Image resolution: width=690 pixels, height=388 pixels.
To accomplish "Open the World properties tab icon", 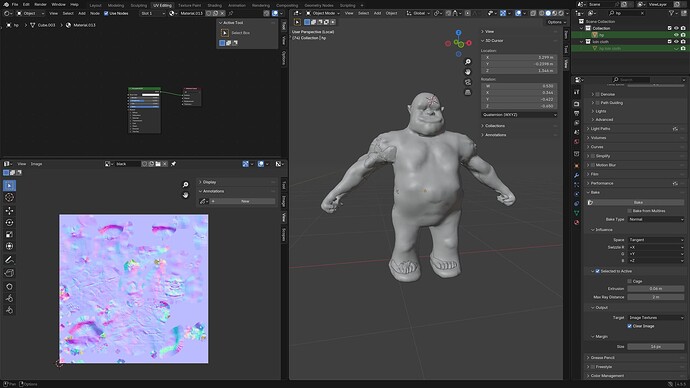I will click(x=576, y=142).
